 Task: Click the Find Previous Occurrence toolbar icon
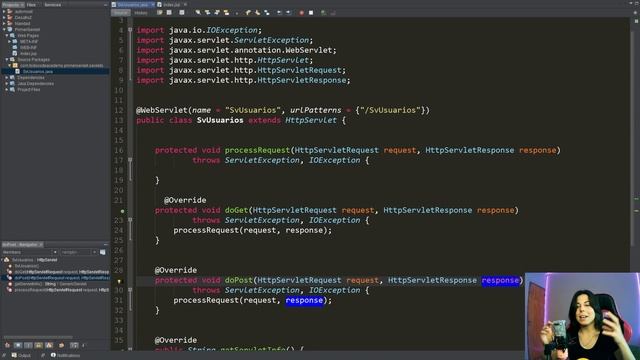tap(207, 13)
